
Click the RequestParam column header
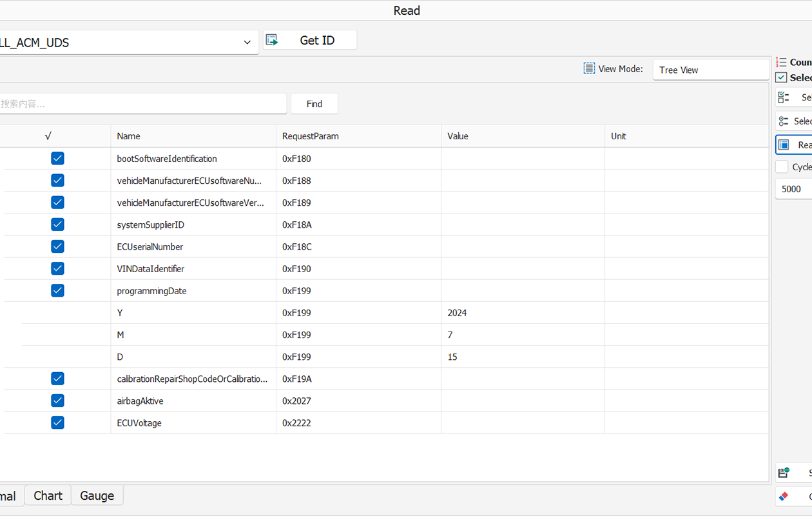coord(310,136)
